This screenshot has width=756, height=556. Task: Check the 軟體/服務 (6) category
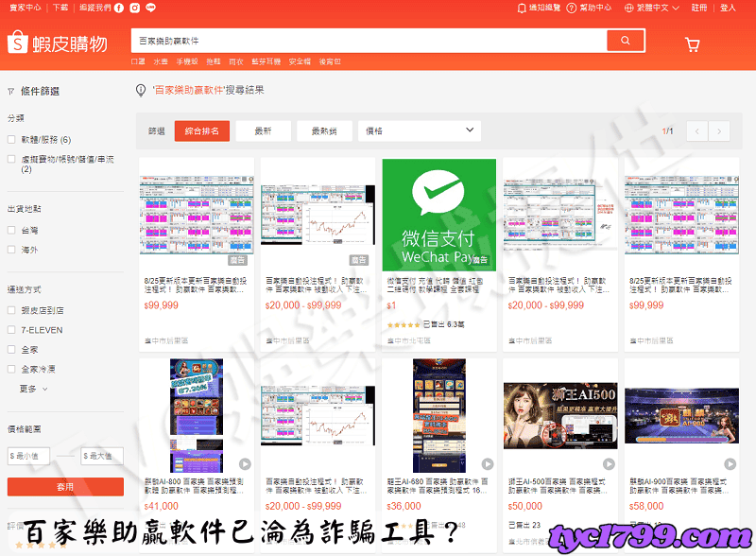11,140
